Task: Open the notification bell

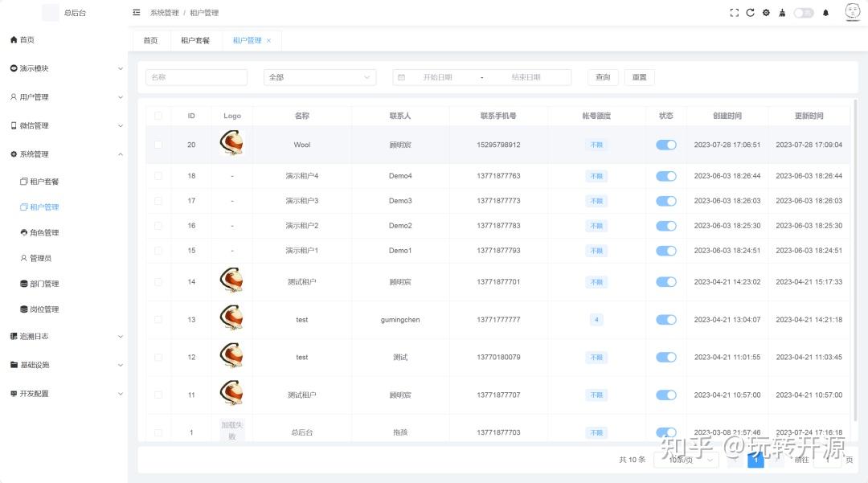Action: [x=825, y=13]
